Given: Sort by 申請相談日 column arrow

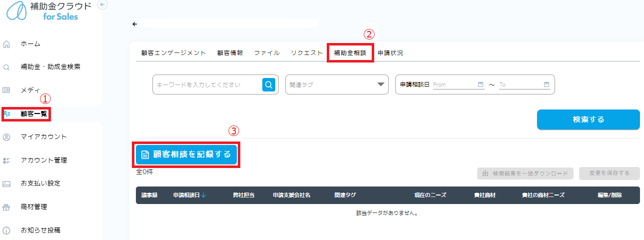Looking at the screenshot, I should click(204, 195).
